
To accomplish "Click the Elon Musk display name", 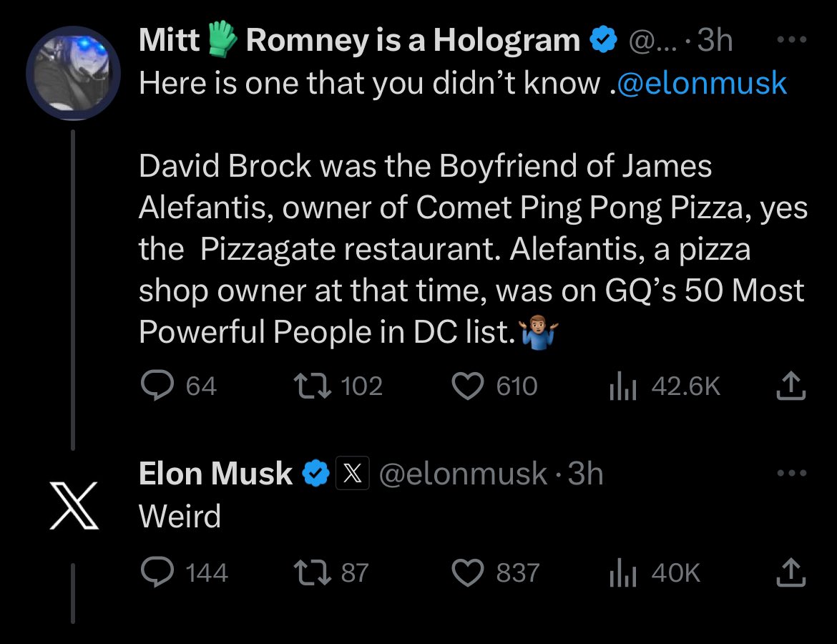I will tap(215, 474).
